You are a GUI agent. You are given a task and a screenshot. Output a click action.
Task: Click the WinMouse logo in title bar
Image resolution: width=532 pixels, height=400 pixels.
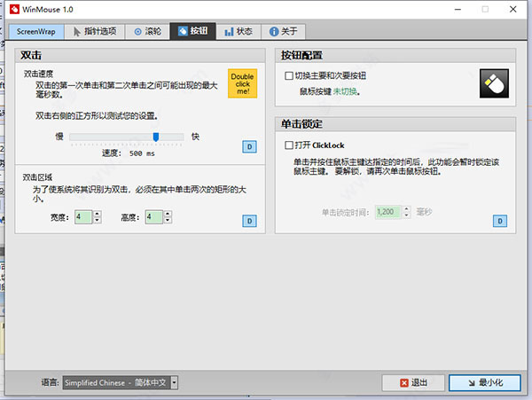tap(14, 9)
